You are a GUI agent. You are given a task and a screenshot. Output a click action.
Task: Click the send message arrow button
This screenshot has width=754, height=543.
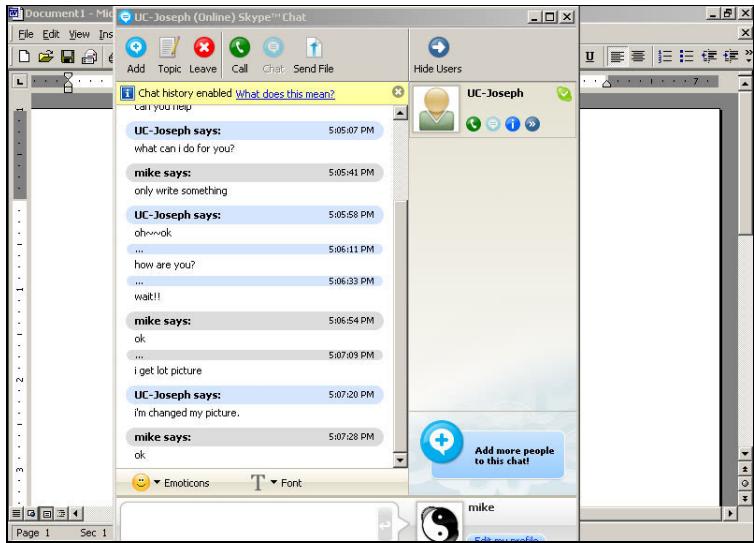tap(385, 525)
